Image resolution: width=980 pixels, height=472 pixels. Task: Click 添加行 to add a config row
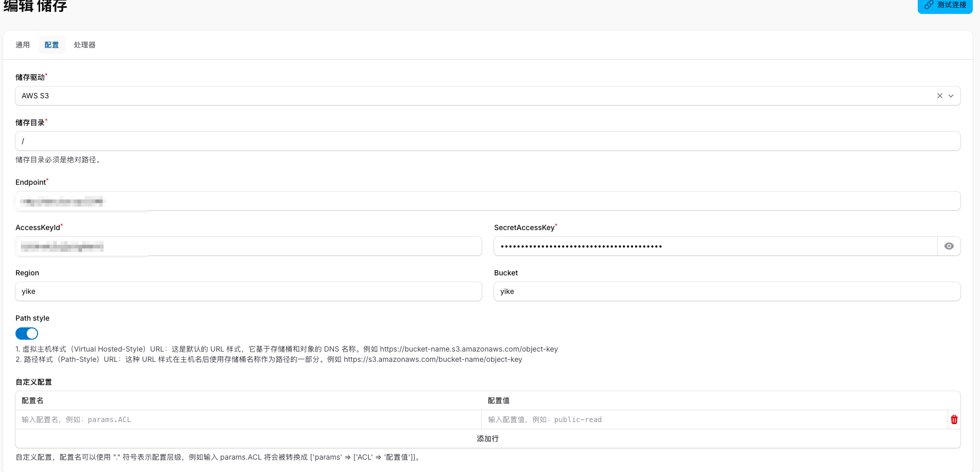(x=487, y=439)
